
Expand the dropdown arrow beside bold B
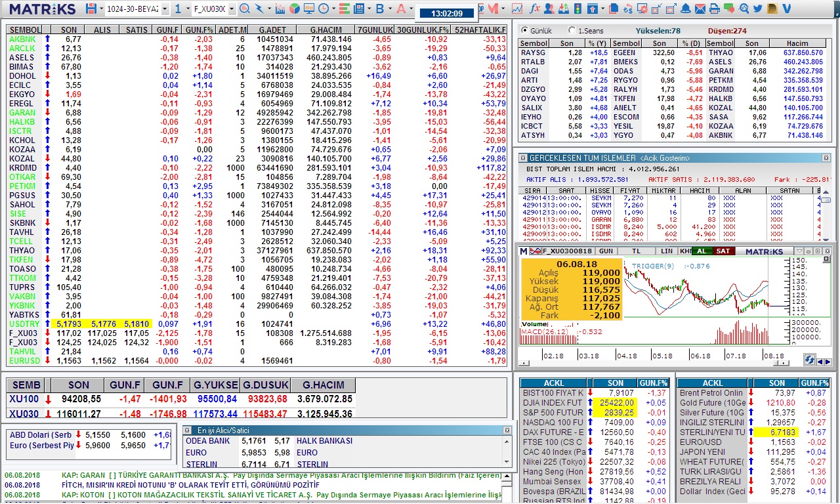[x=390, y=9]
